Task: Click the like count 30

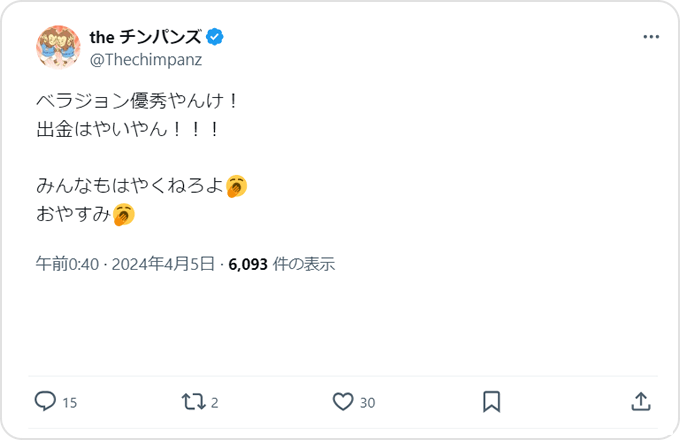Action: [367, 402]
